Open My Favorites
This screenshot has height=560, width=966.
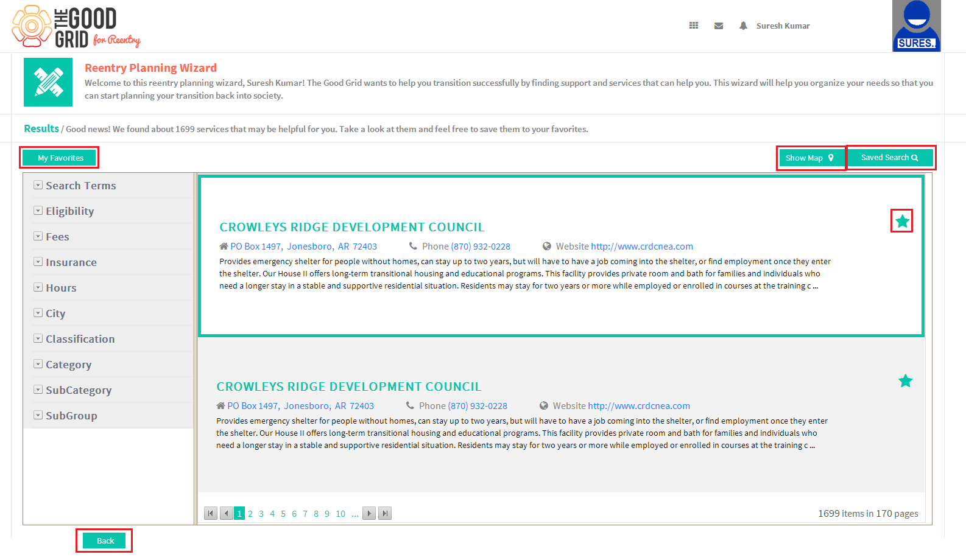coord(60,158)
